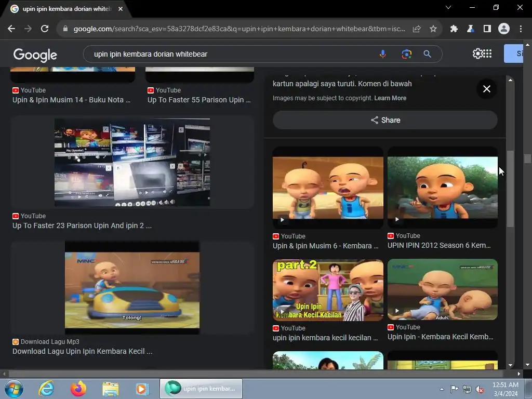Click Up To Faster 23 Parison title link
532x399 pixels.
point(82,225)
